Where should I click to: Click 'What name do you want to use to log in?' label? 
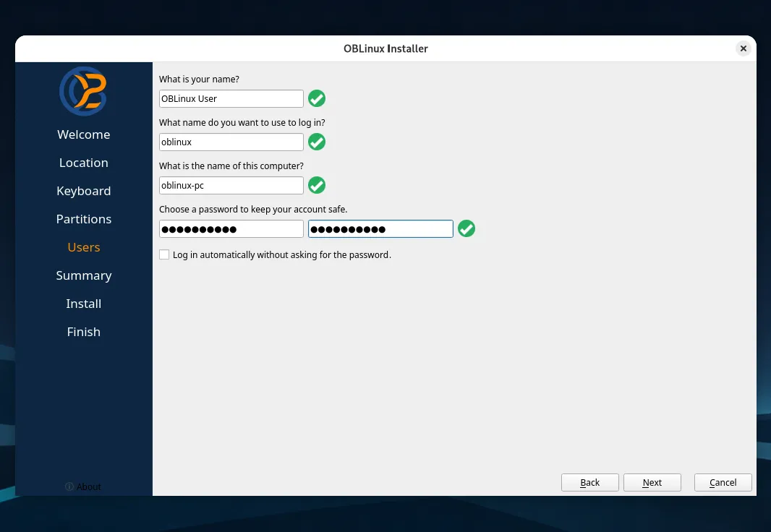[x=242, y=122]
